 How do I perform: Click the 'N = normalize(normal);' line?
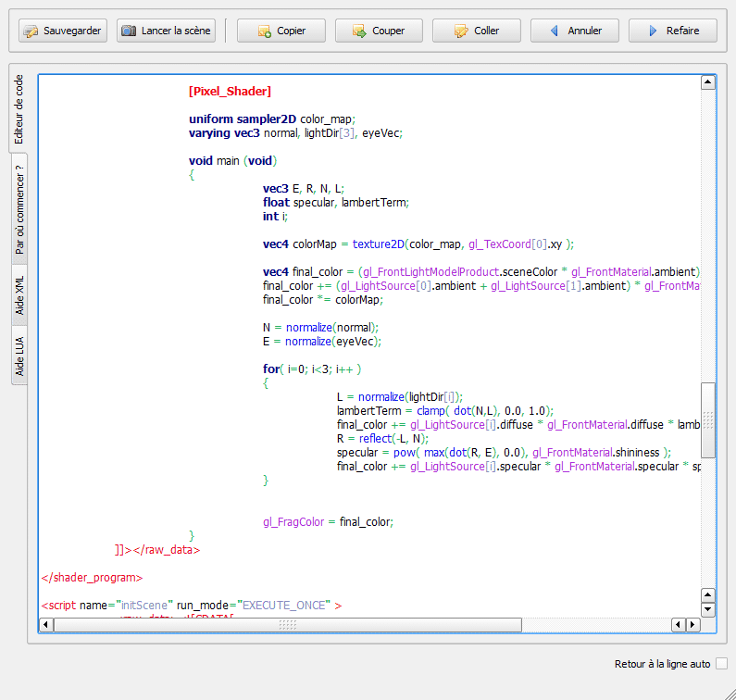pos(320,327)
